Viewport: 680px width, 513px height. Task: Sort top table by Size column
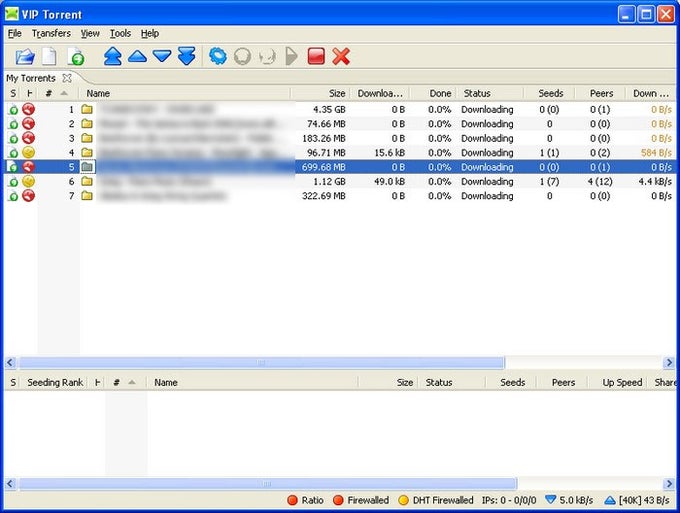coord(320,93)
